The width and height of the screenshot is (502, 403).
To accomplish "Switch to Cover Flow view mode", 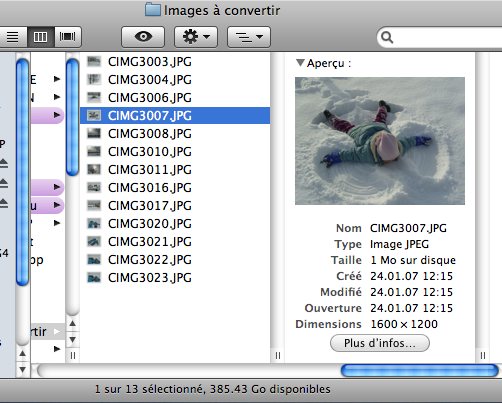I will point(68,37).
